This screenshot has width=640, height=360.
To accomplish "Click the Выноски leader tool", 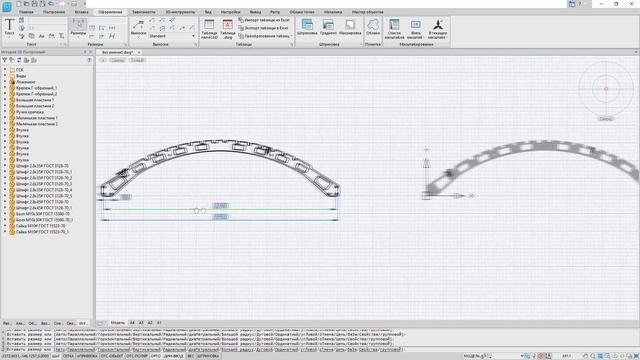I will [x=138, y=28].
